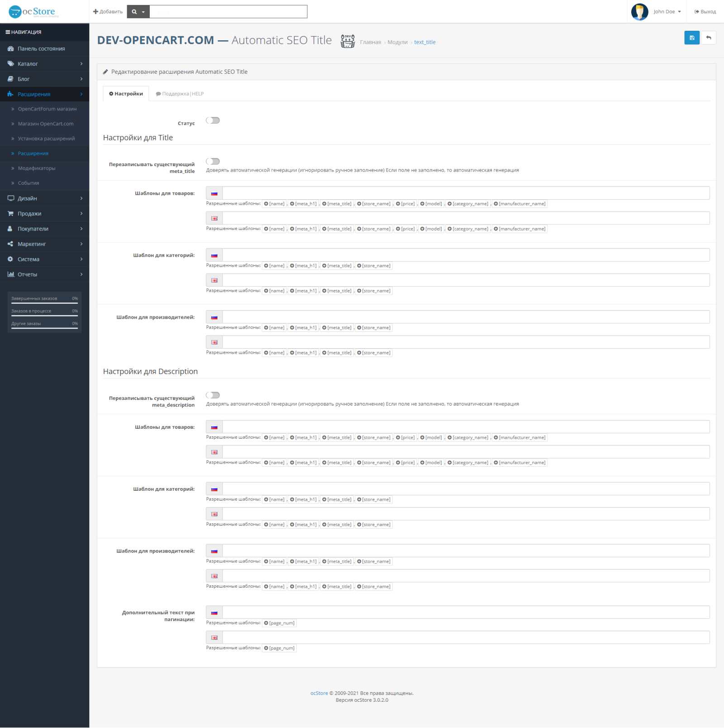
Task: Expand the Продажи sidebar menu
Action: tap(44, 214)
